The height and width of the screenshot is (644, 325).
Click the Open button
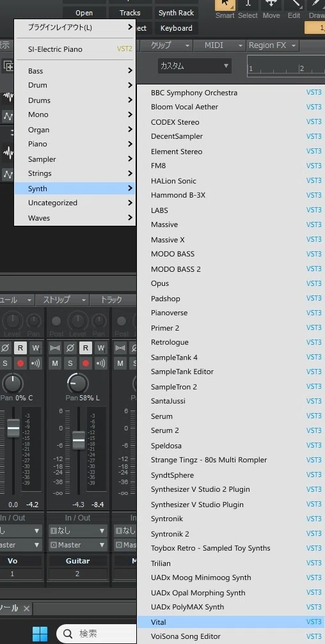pos(84,13)
